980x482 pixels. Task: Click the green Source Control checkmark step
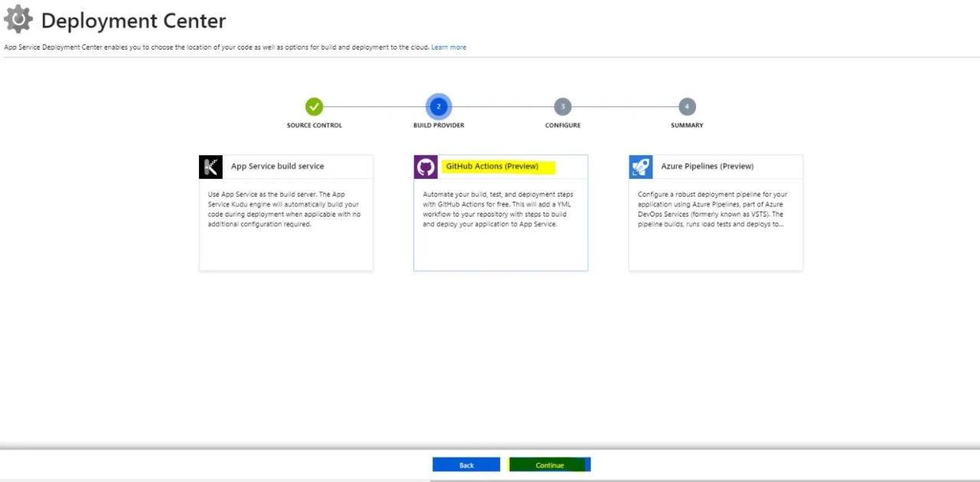(314, 107)
